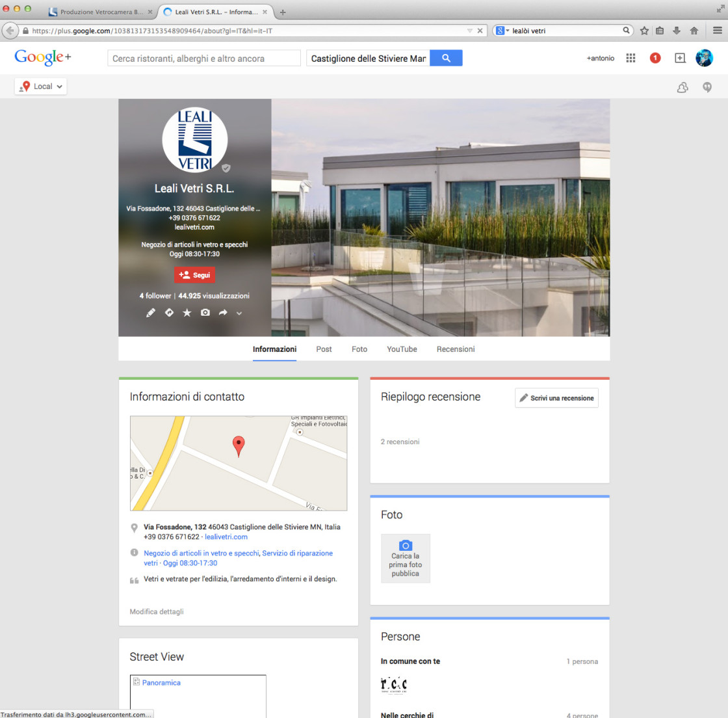
Task: Click the lealivetri.com link on the profile card
Action: click(194, 227)
